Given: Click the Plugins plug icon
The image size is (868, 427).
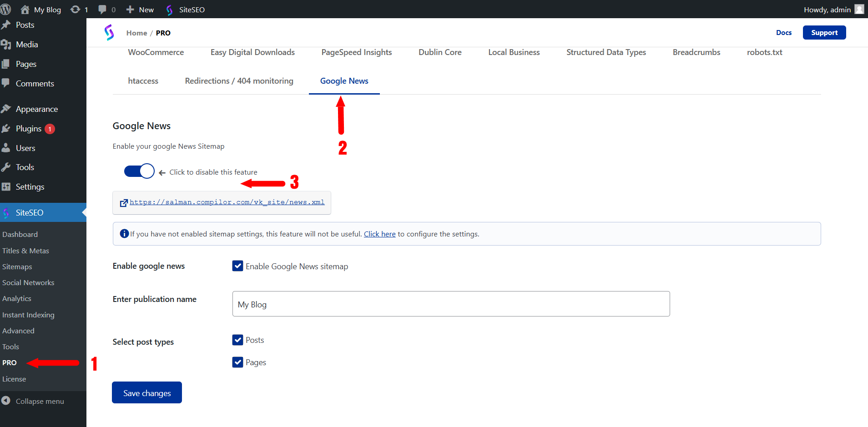Looking at the screenshot, I should (6, 129).
